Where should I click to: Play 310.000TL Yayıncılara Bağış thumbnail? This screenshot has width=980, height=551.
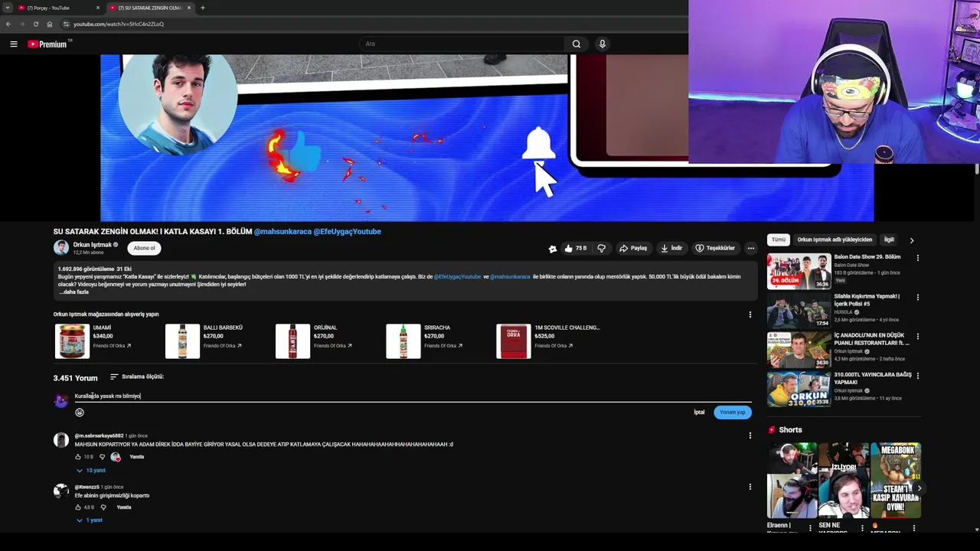(799, 389)
